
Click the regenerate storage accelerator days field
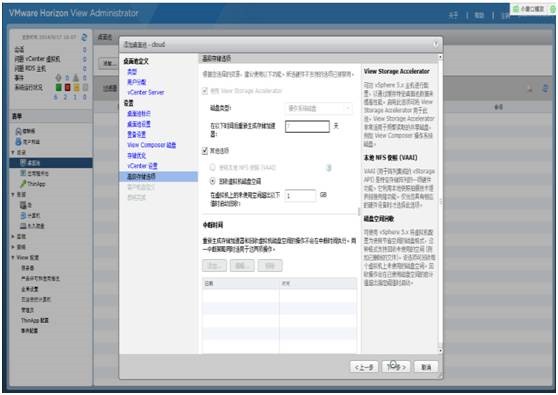(x=307, y=126)
